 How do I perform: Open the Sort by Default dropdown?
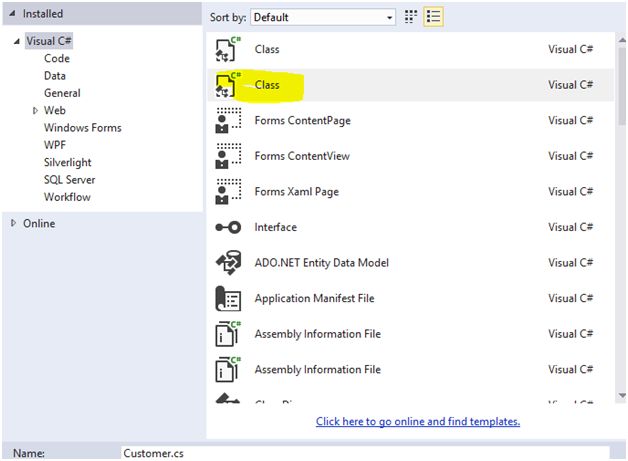click(323, 17)
